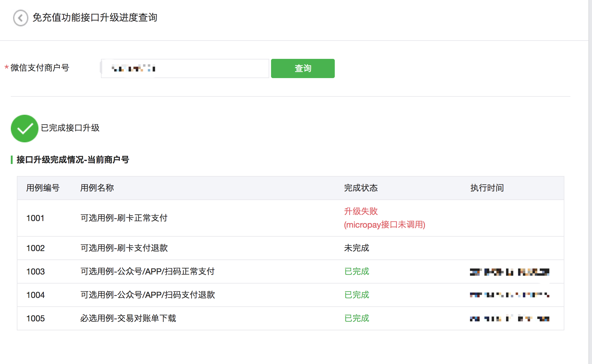Click the 用例名称 column header
The image size is (592, 364).
click(97, 188)
